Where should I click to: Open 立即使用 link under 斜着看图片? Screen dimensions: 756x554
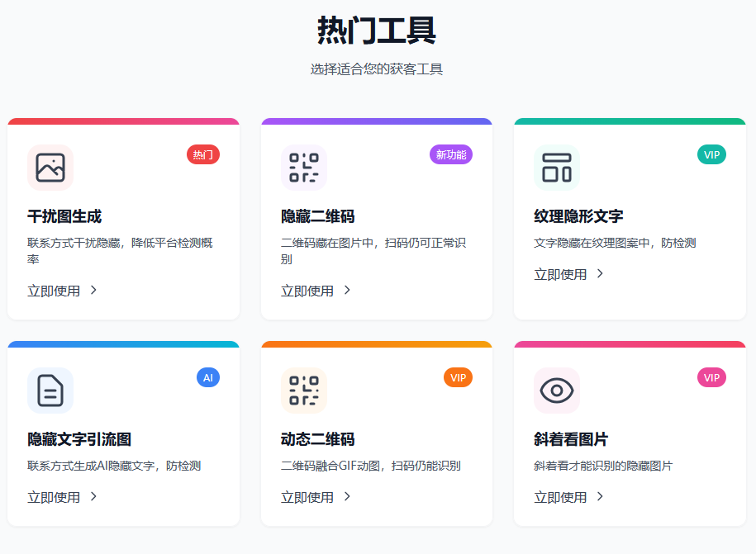pos(569,497)
